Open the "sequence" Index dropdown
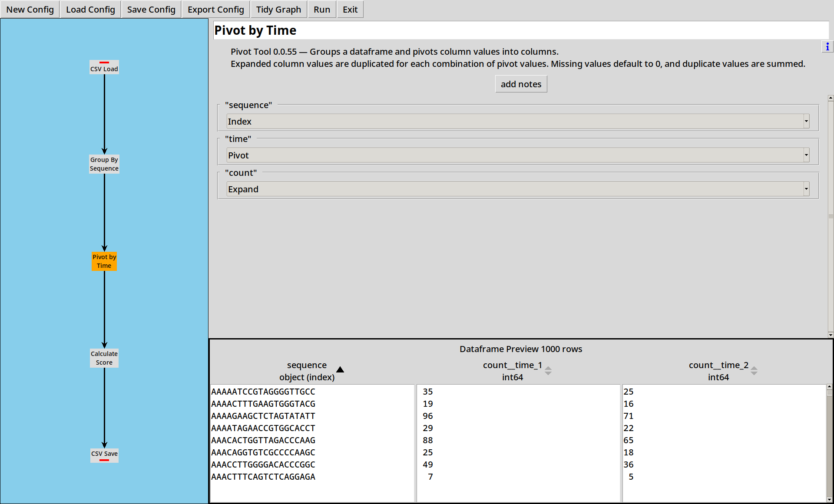Viewport: 834px width, 504px height. click(x=518, y=122)
